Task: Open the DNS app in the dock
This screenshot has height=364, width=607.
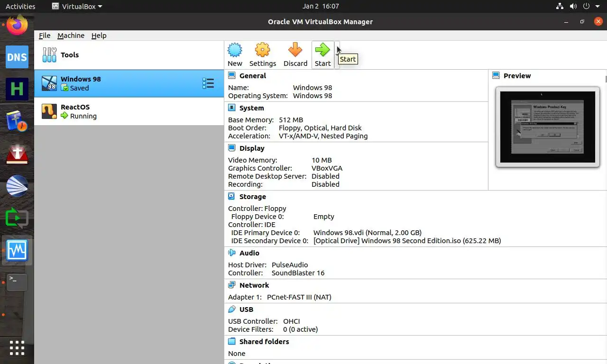Action: [17, 57]
